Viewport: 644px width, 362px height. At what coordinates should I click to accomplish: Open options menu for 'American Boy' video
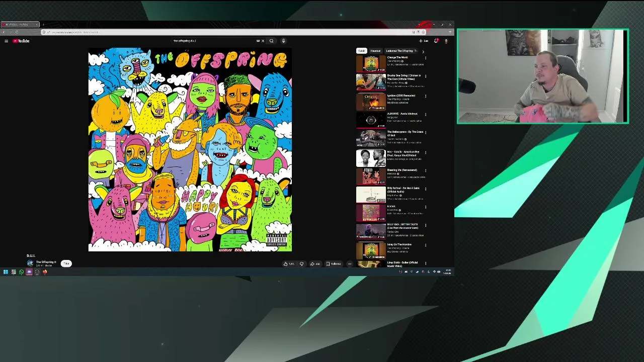pyautogui.click(x=426, y=152)
